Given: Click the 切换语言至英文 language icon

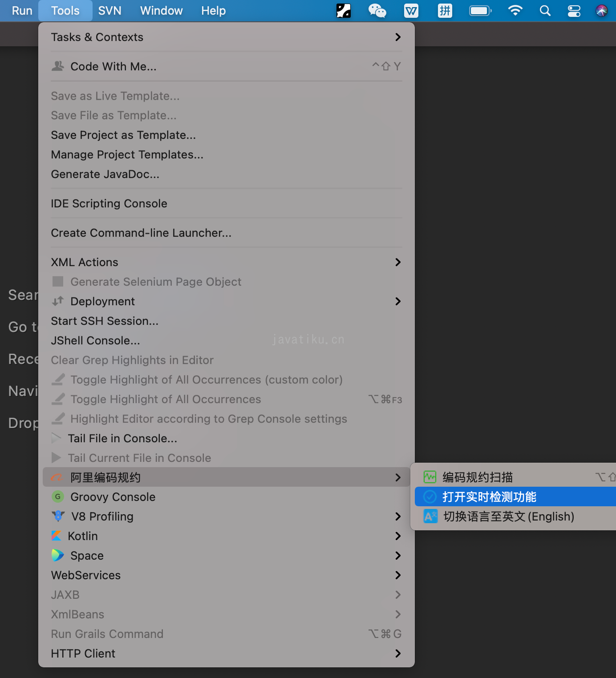Looking at the screenshot, I should [430, 517].
